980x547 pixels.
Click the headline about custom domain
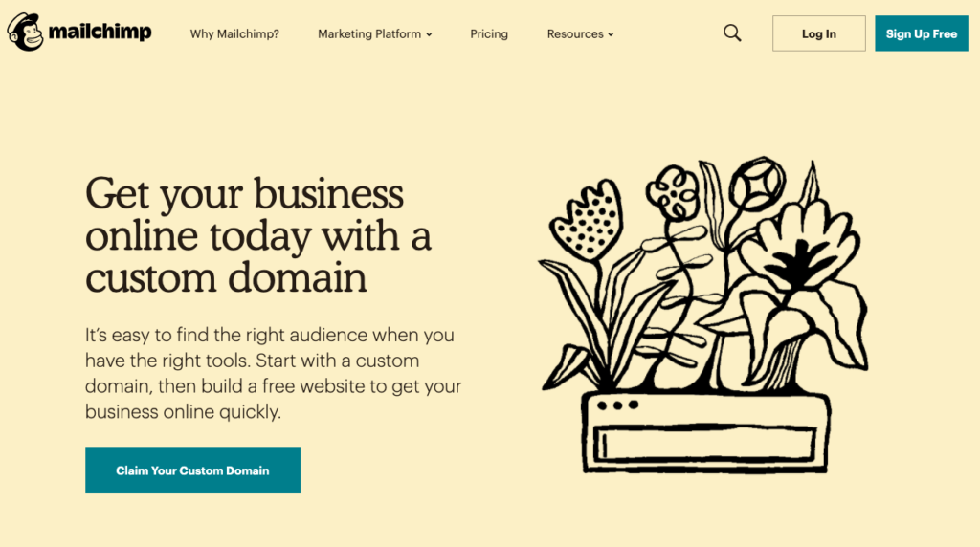point(258,235)
